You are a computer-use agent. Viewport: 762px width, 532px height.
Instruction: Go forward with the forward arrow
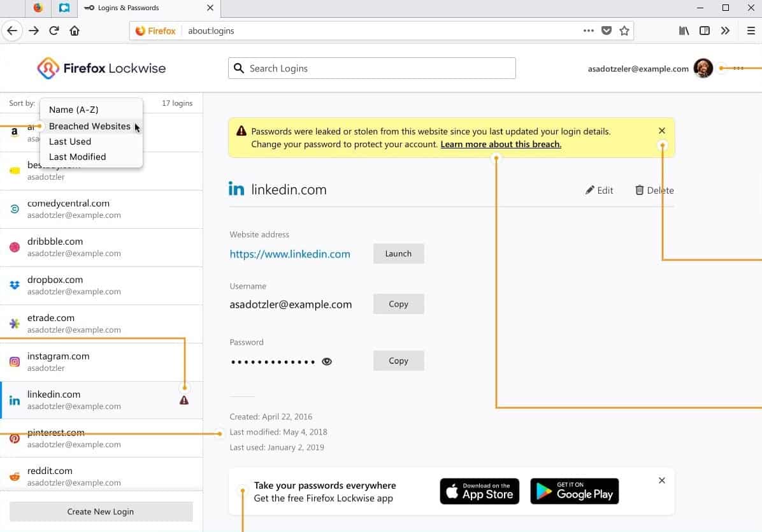pos(34,31)
